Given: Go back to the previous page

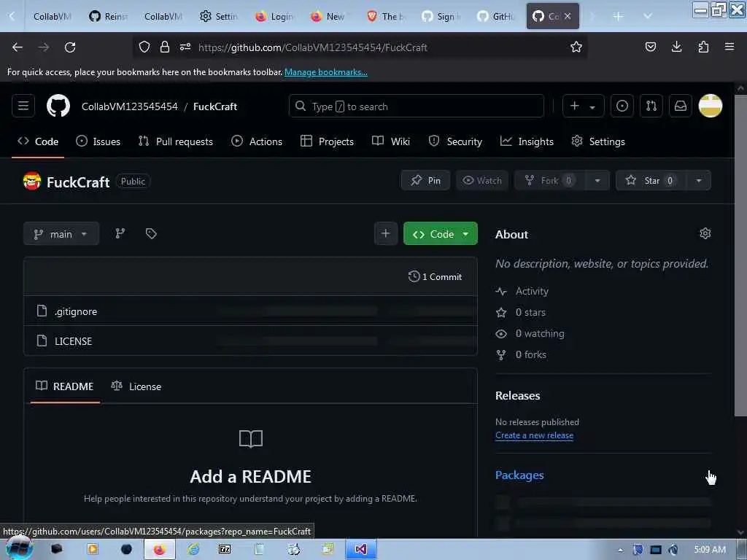Looking at the screenshot, I should coord(18,47).
